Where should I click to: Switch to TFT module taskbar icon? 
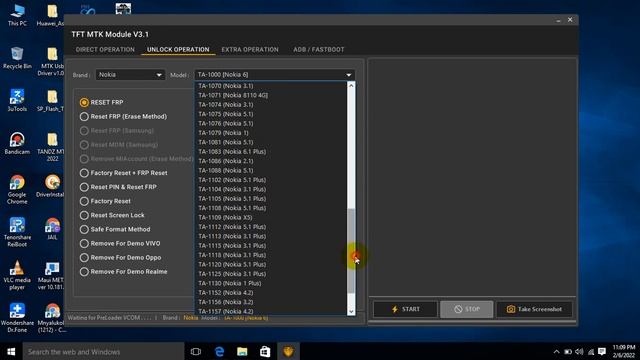point(288,351)
